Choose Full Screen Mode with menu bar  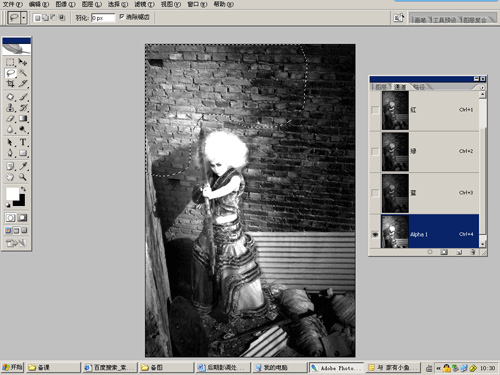coord(16,230)
